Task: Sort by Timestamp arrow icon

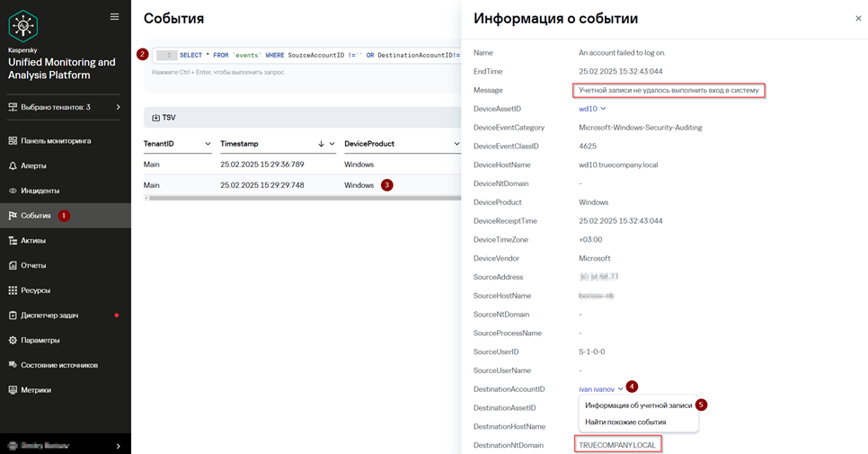Action: coord(321,144)
